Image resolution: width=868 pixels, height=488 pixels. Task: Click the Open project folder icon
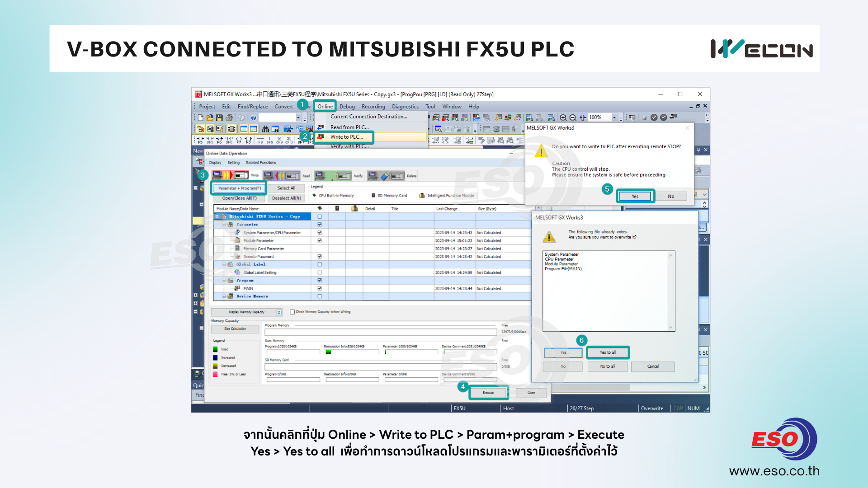tap(210, 117)
